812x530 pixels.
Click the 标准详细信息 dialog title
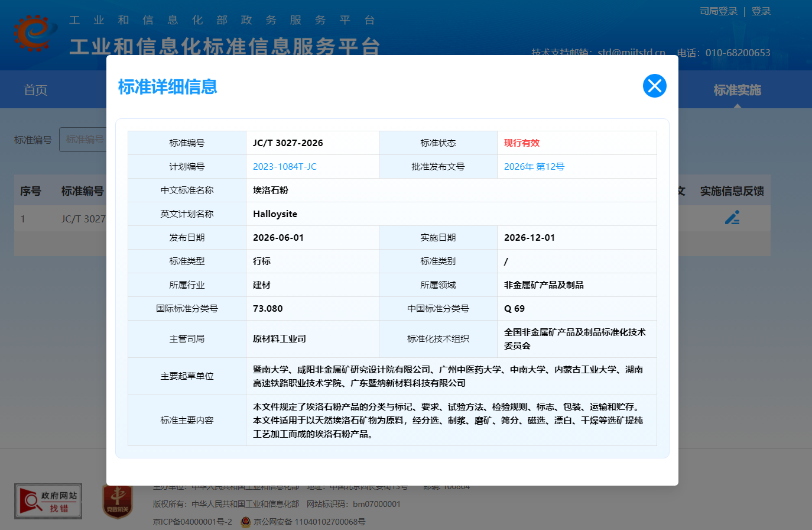tap(167, 87)
